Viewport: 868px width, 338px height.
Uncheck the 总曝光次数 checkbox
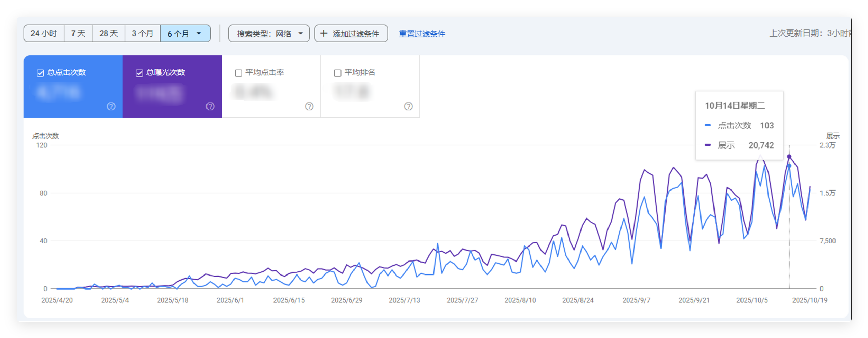point(139,73)
